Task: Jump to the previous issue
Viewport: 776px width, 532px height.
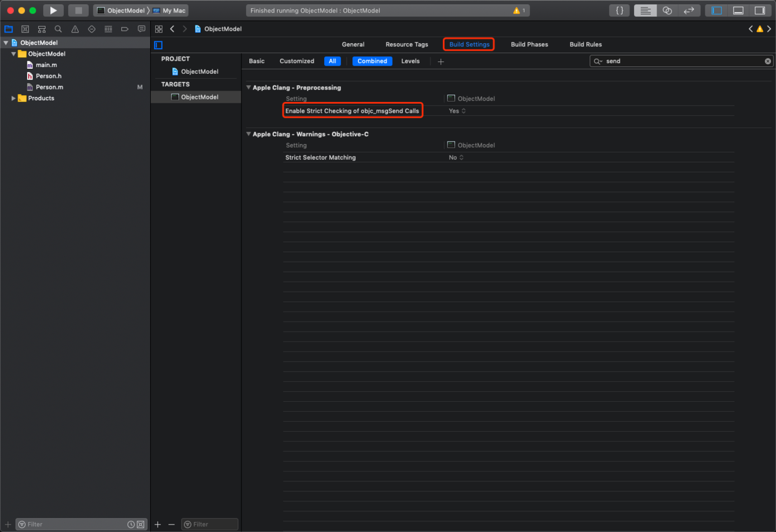Action: coord(751,29)
